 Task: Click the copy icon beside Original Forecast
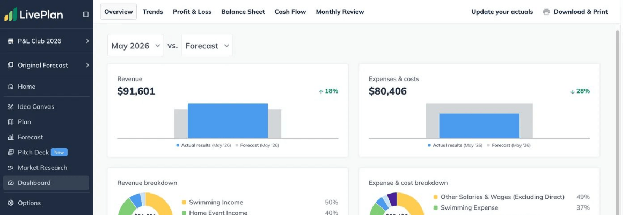(x=11, y=65)
